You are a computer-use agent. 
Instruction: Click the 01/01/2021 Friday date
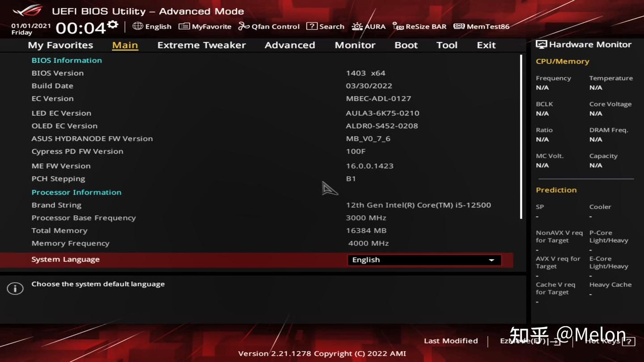tap(31, 29)
